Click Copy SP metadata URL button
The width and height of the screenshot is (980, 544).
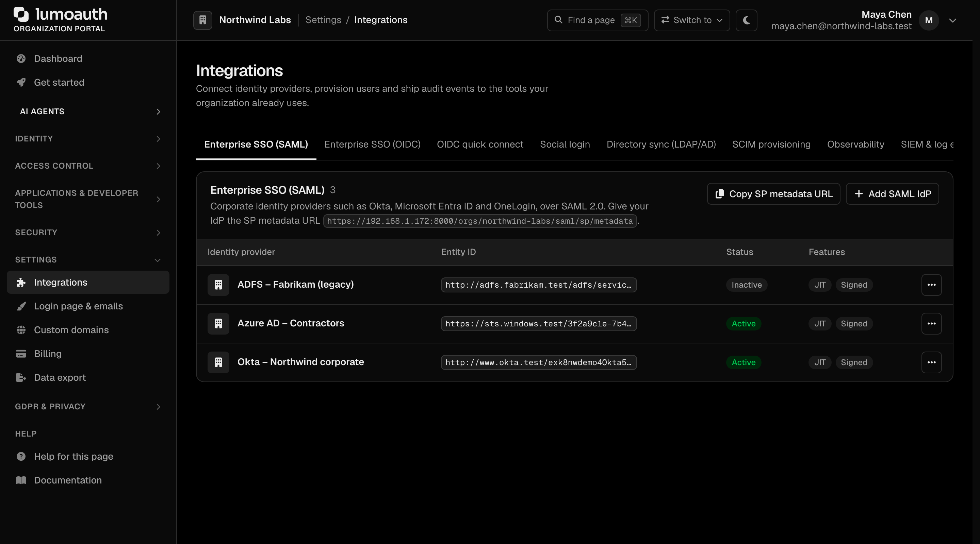click(x=773, y=194)
